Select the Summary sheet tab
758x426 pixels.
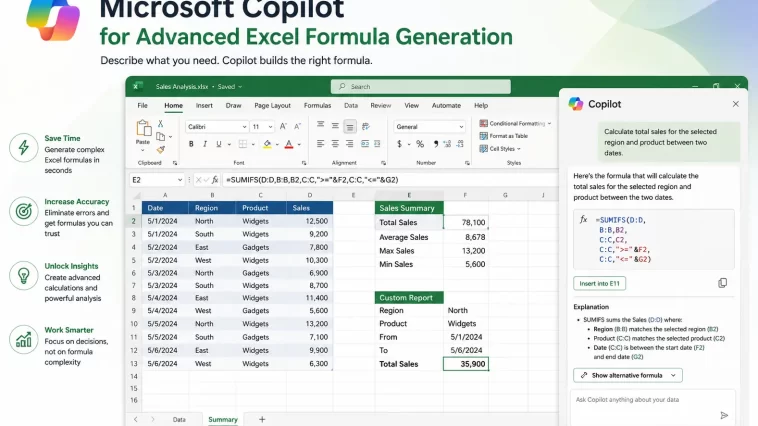coord(223,419)
